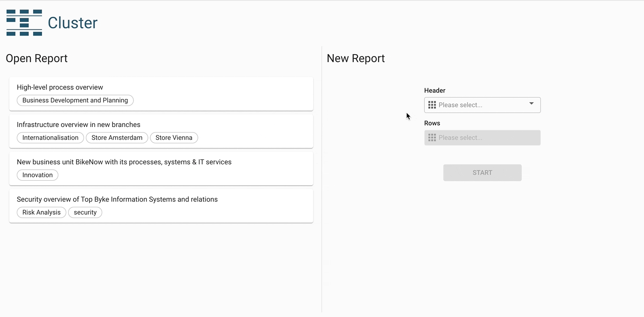This screenshot has height=317, width=644.
Task: Open Security overview of Top Byke report
Action: point(117,199)
